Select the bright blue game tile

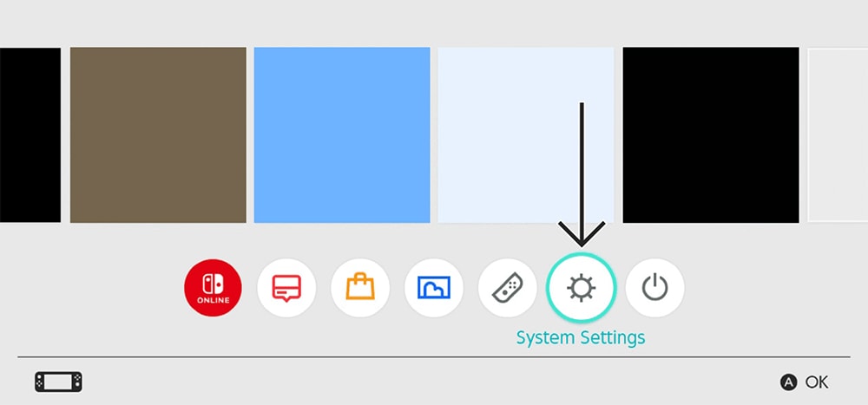tap(342, 135)
